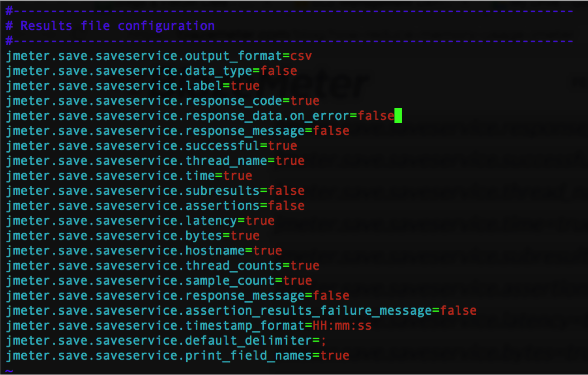The width and height of the screenshot is (588, 375).
Task: Click the label=true value
Action: click(x=245, y=86)
